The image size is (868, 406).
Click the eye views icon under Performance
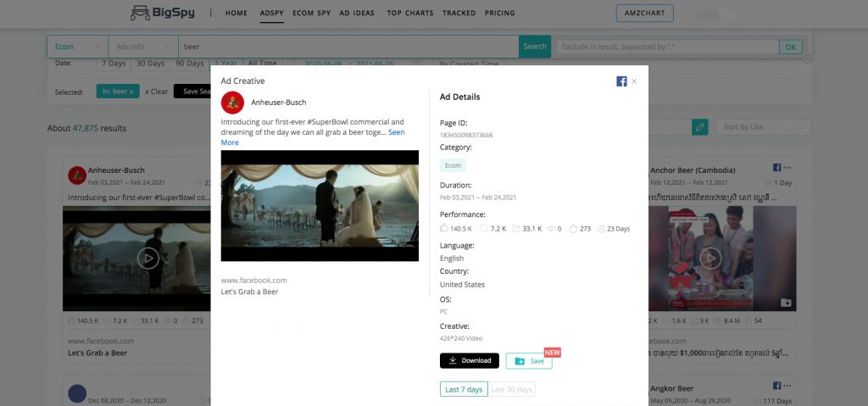coord(551,228)
